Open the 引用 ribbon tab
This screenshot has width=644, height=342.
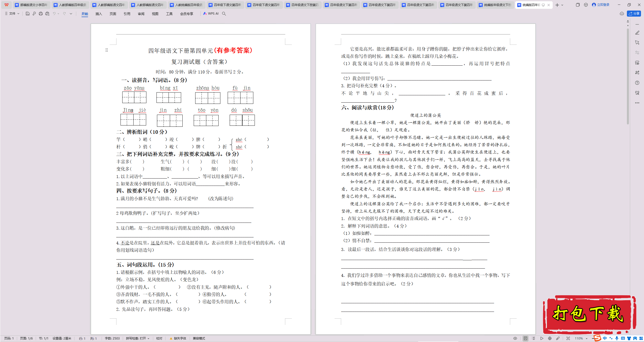coord(127,14)
